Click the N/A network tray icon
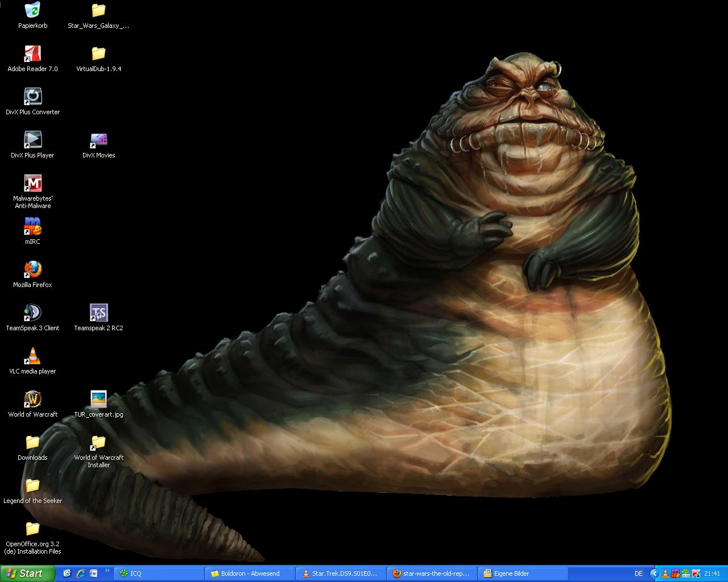 point(685,573)
